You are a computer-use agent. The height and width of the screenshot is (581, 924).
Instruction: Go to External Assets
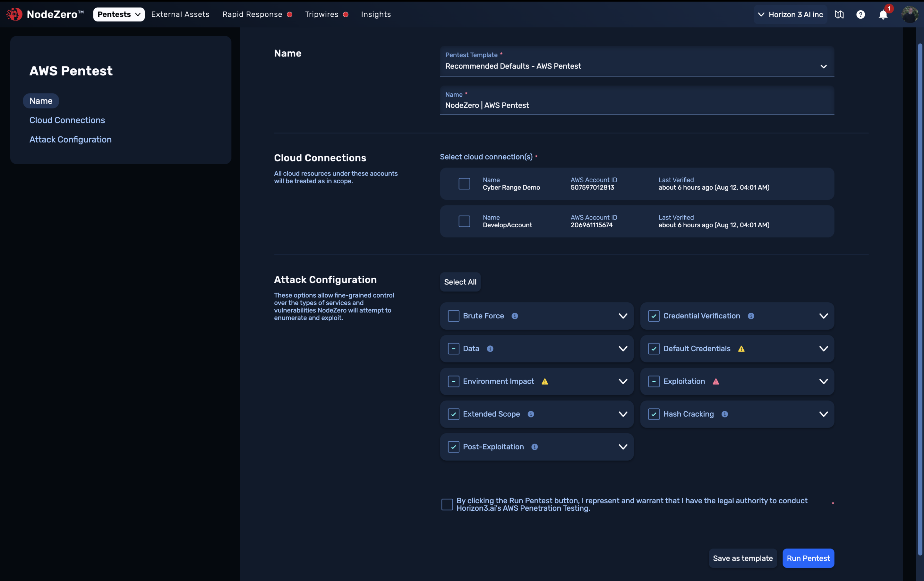[180, 14]
